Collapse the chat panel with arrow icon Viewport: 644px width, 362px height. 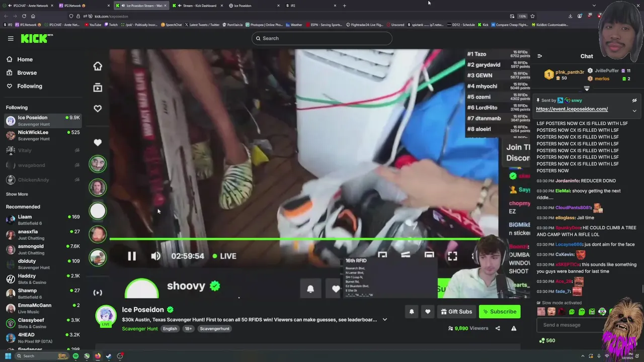(x=539, y=56)
